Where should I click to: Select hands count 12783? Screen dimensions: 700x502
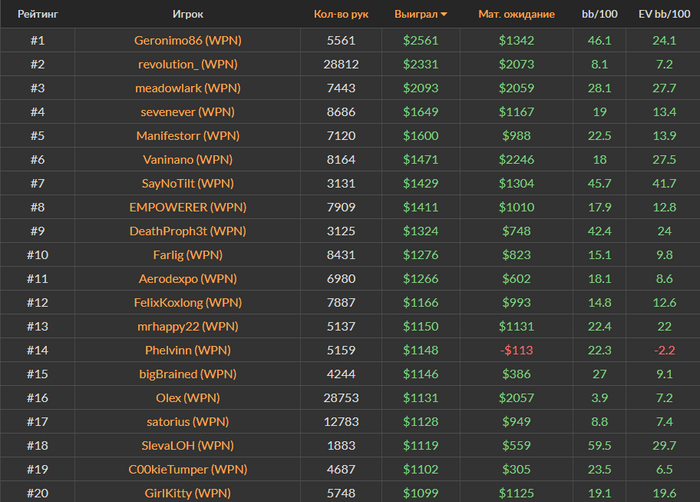pos(341,422)
